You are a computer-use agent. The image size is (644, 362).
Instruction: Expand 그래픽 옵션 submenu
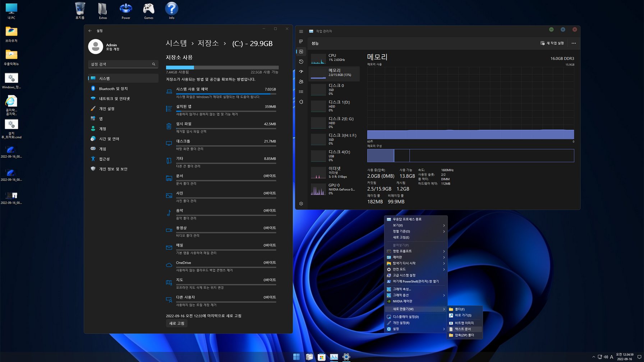coord(416,295)
